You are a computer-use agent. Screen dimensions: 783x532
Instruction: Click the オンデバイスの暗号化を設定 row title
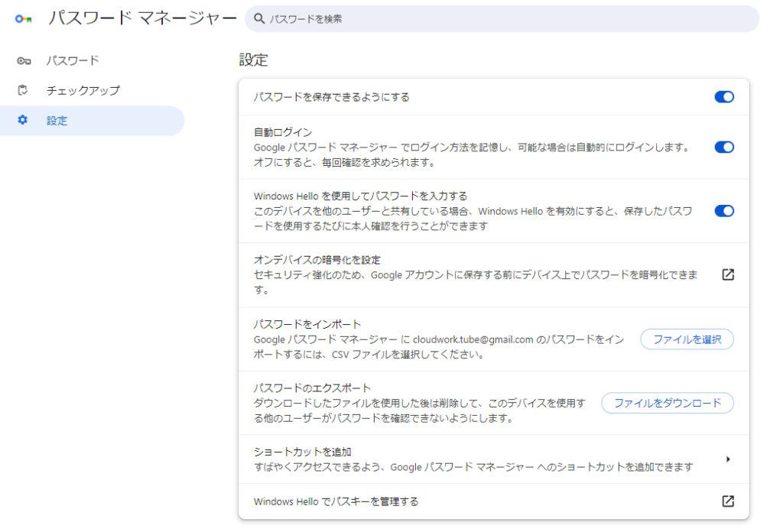tap(317, 260)
